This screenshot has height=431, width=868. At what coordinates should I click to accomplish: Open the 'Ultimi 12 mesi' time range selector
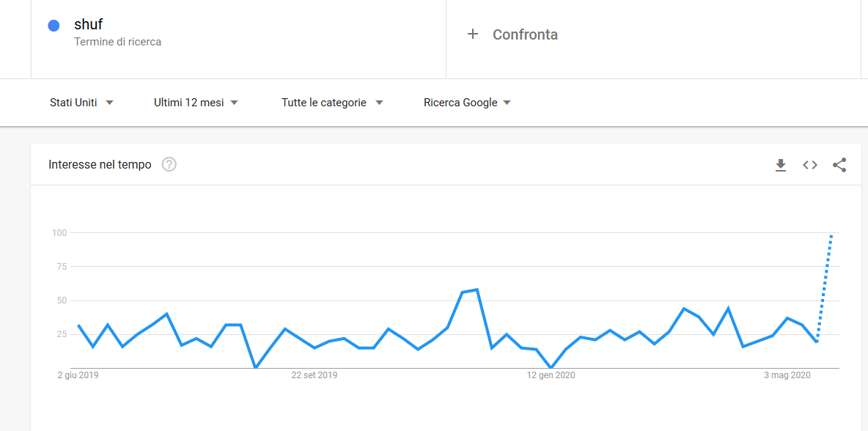point(195,103)
